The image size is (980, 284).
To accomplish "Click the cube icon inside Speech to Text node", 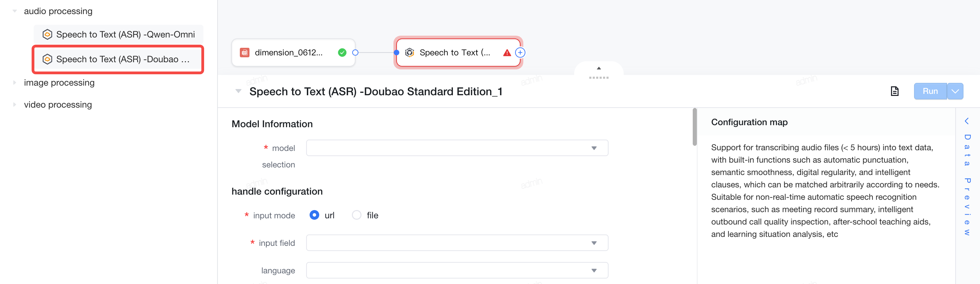I will click(x=409, y=53).
